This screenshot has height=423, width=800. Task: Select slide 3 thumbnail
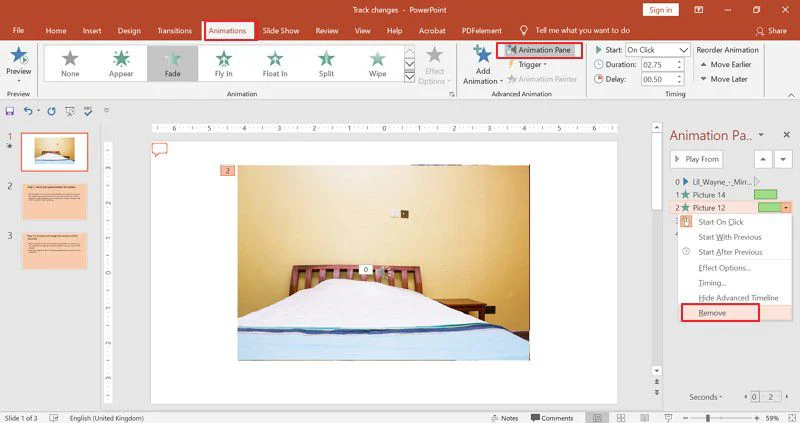click(55, 250)
